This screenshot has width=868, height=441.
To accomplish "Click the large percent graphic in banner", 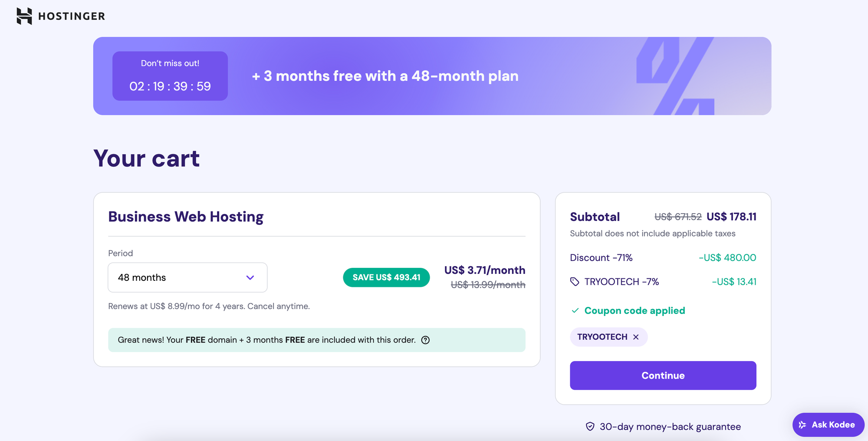I will click(x=675, y=76).
